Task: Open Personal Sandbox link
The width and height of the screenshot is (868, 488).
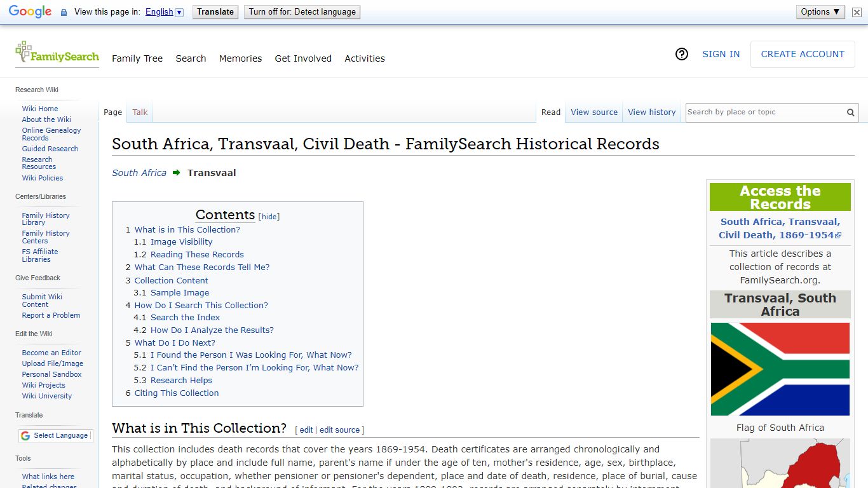Action: (x=51, y=374)
